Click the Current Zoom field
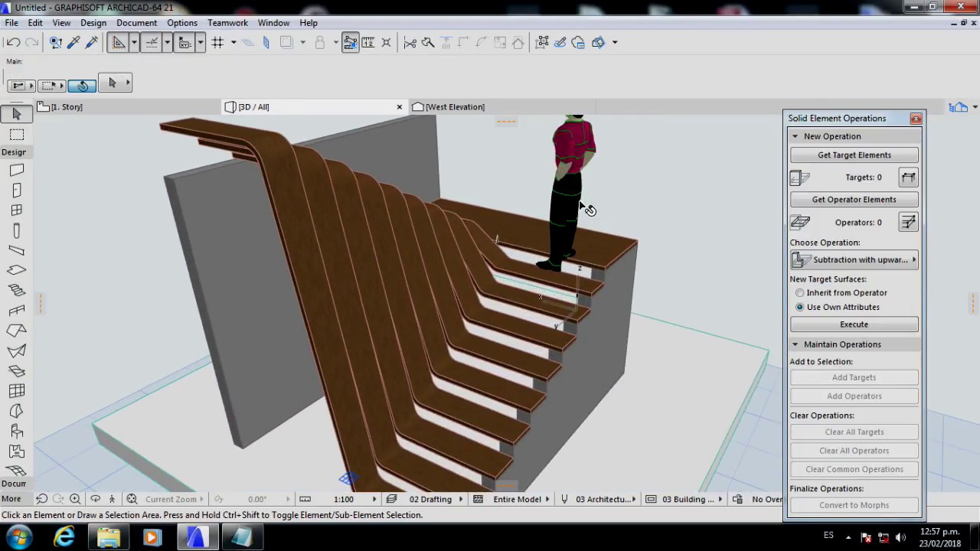Viewport: 980px width, 551px height. pyautogui.click(x=171, y=499)
